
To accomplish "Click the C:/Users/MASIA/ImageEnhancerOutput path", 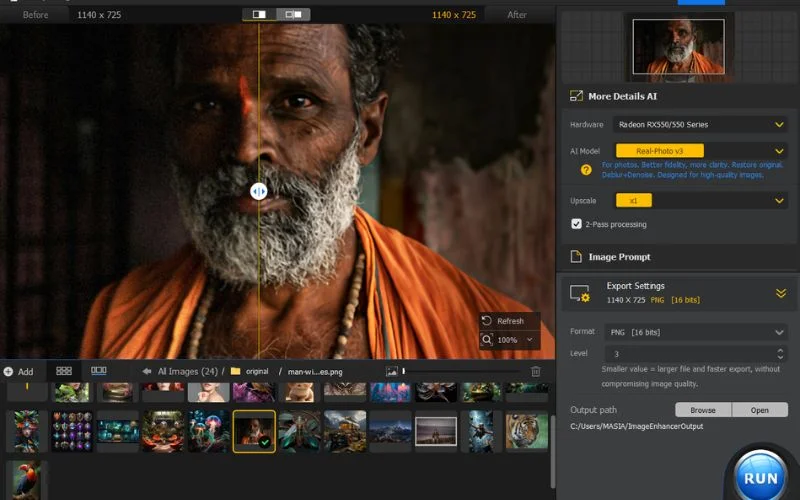I will pyautogui.click(x=637, y=426).
